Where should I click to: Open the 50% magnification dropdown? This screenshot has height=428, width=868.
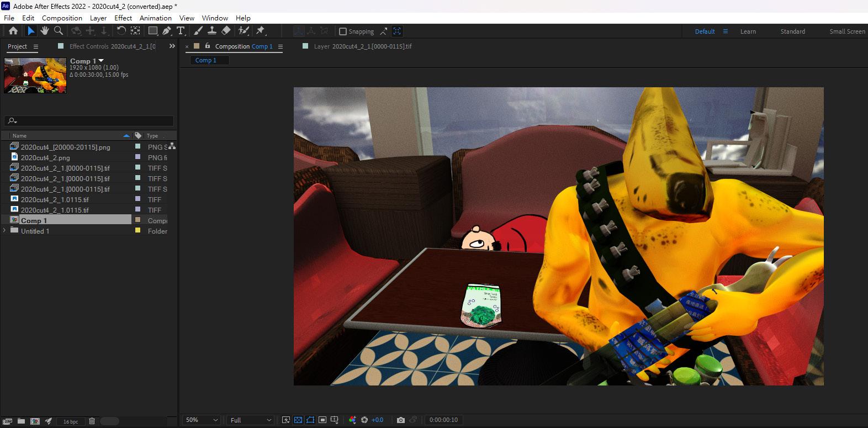coord(202,420)
